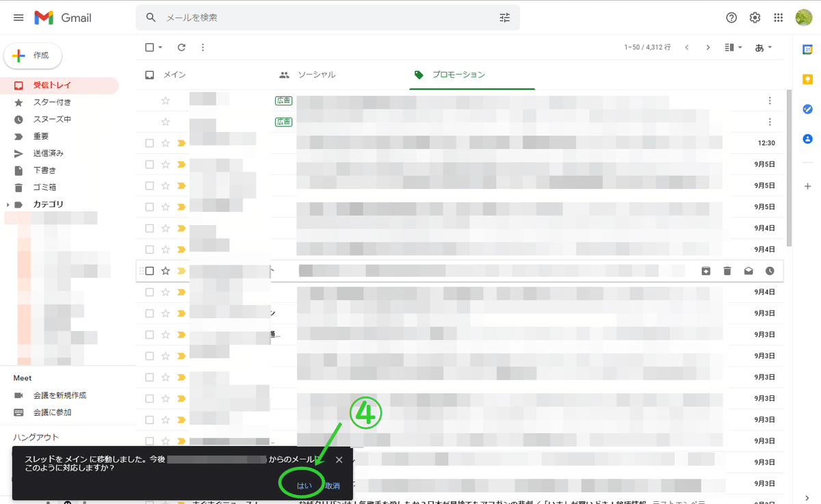Open the main menu hamburger icon
Screen dimensions: 821x504
[18, 18]
